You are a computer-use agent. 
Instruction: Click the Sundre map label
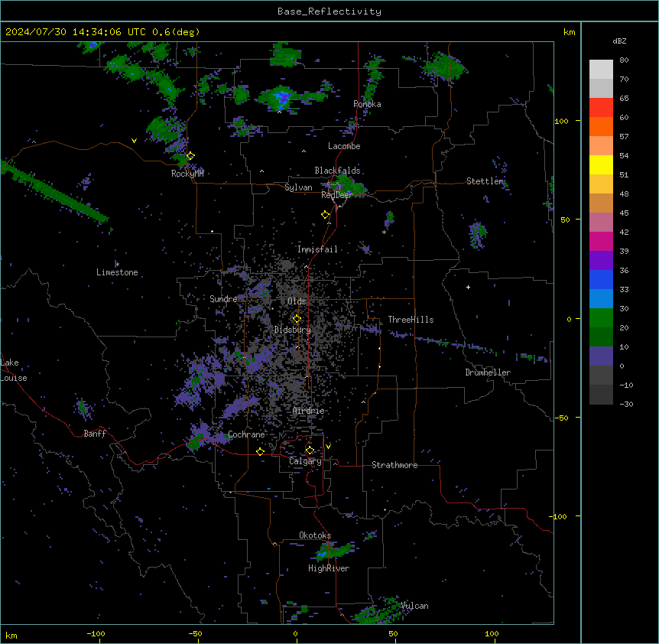(223, 299)
